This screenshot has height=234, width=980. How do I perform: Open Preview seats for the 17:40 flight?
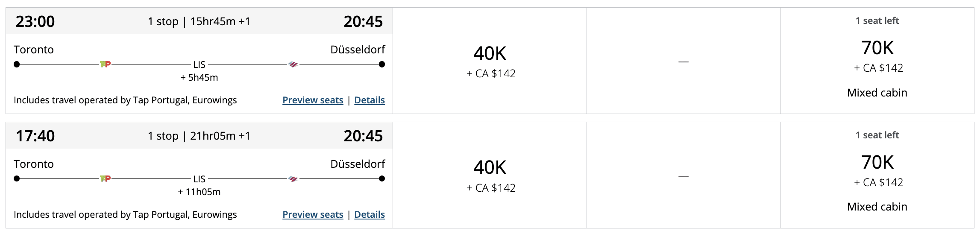(313, 215)
